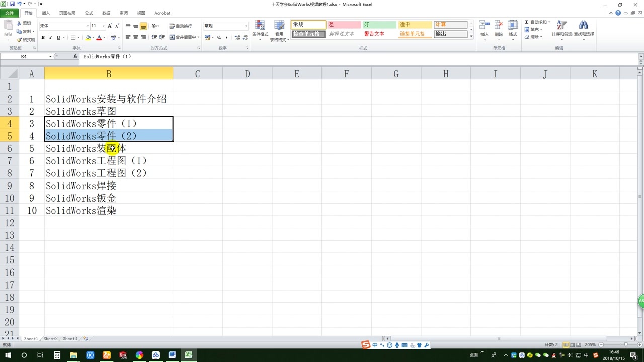Apply the 好 (Good) green cell style
644x362 pixels.
(x=379, y=25)
